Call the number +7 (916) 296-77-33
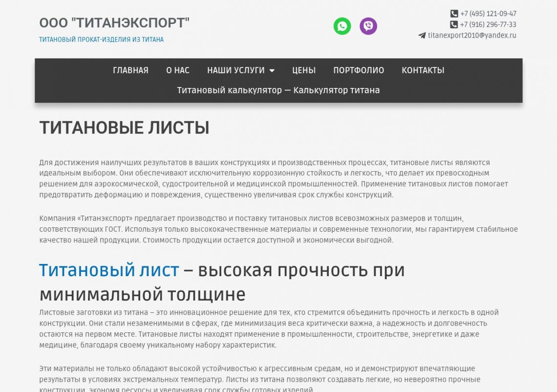 tap(488, 24)
